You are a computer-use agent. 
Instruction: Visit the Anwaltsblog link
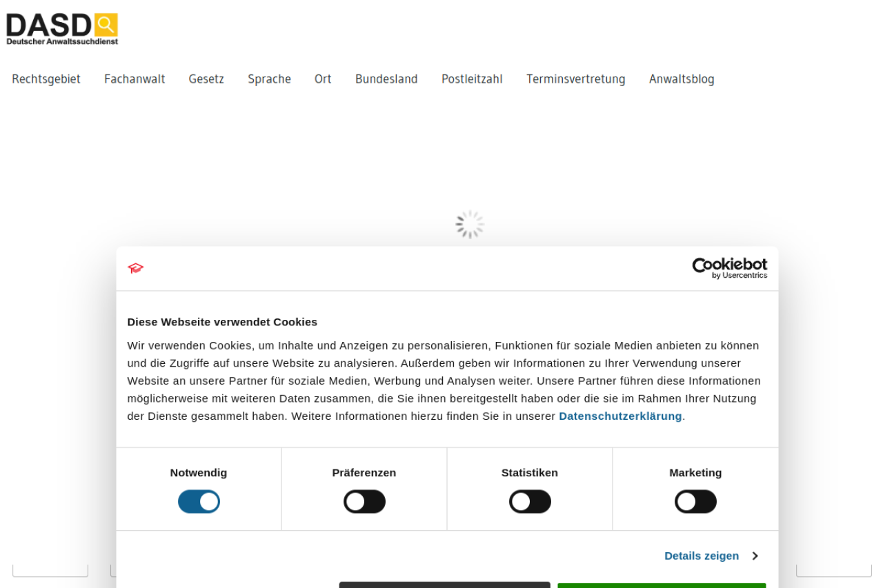pyautogui.click(x=682, y=79)
